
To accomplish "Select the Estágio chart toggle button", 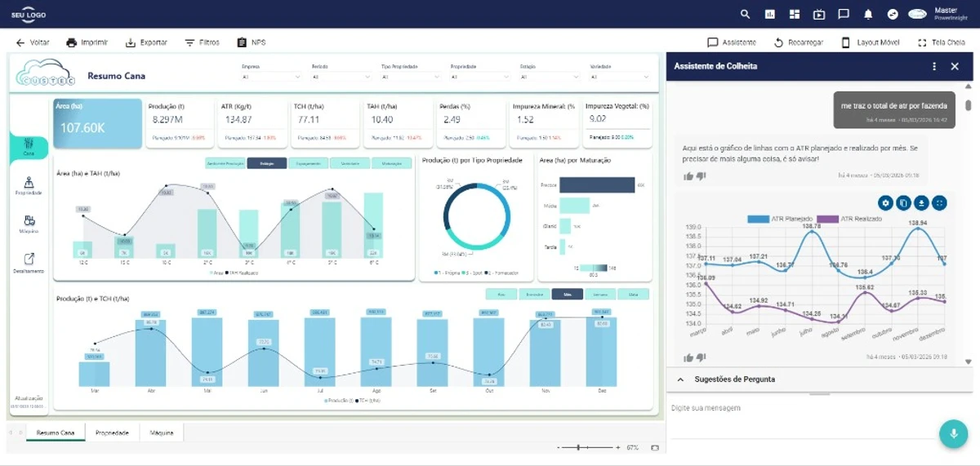I will (267, 163).
